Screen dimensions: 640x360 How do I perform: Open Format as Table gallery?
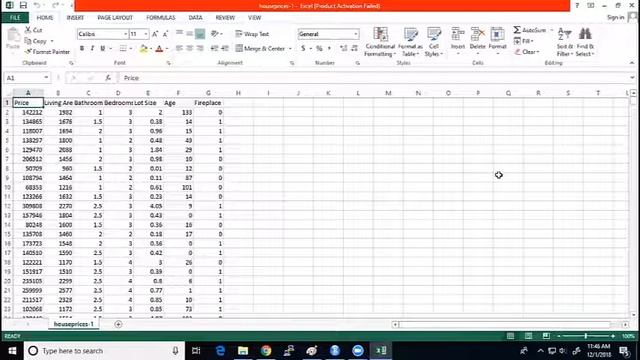coord(410,42)
